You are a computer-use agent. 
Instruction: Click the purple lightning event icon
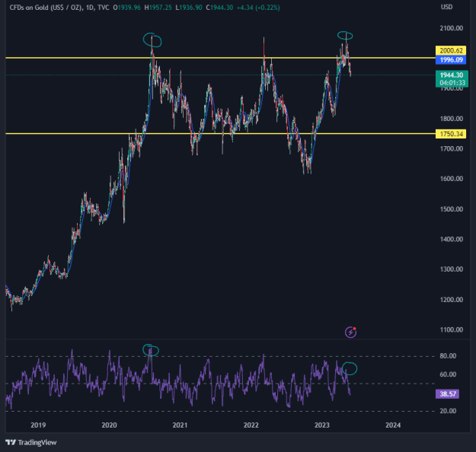[x=350, y=332]
